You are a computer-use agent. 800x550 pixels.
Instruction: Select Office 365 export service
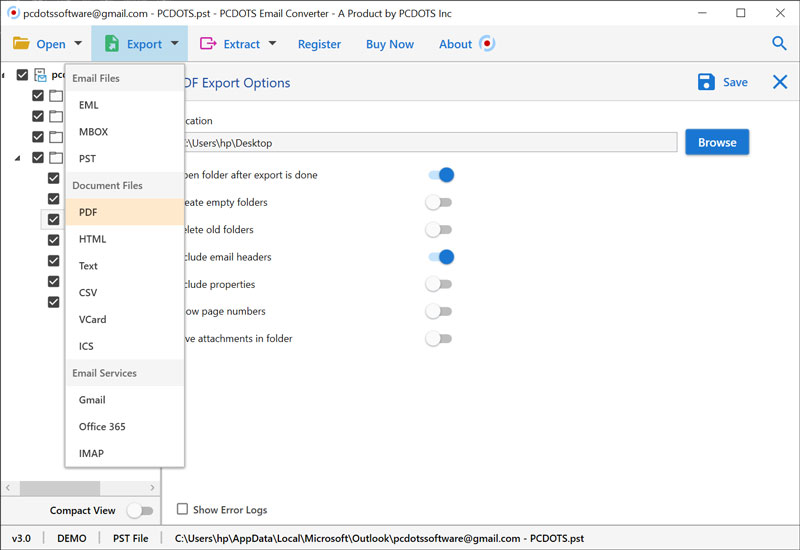pos(124,427)
